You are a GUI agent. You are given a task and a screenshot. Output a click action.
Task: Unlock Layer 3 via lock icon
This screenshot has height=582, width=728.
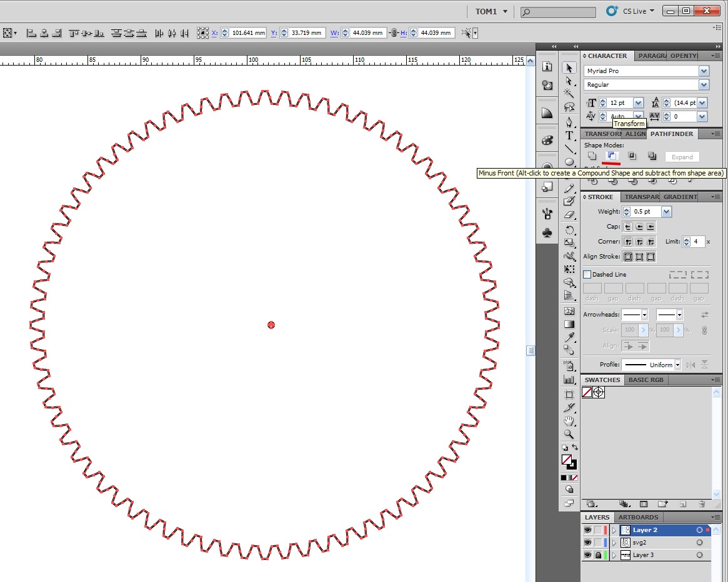pyautogui.click(x=598, y=555)
